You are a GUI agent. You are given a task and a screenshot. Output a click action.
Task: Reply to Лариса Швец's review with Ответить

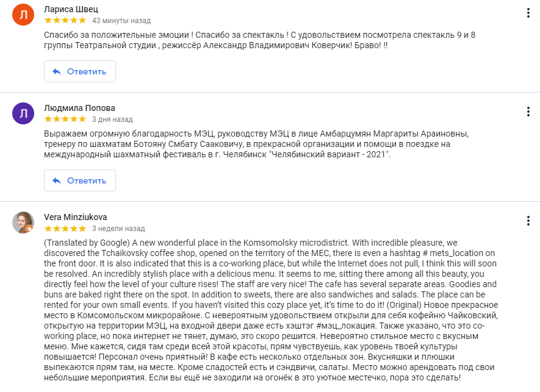coord(80,71)
